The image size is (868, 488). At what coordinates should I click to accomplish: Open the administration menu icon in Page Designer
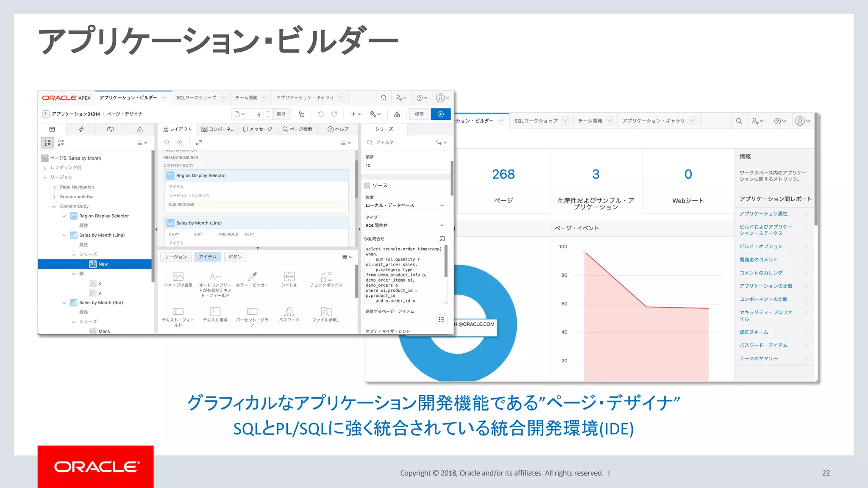coord(401,98)
